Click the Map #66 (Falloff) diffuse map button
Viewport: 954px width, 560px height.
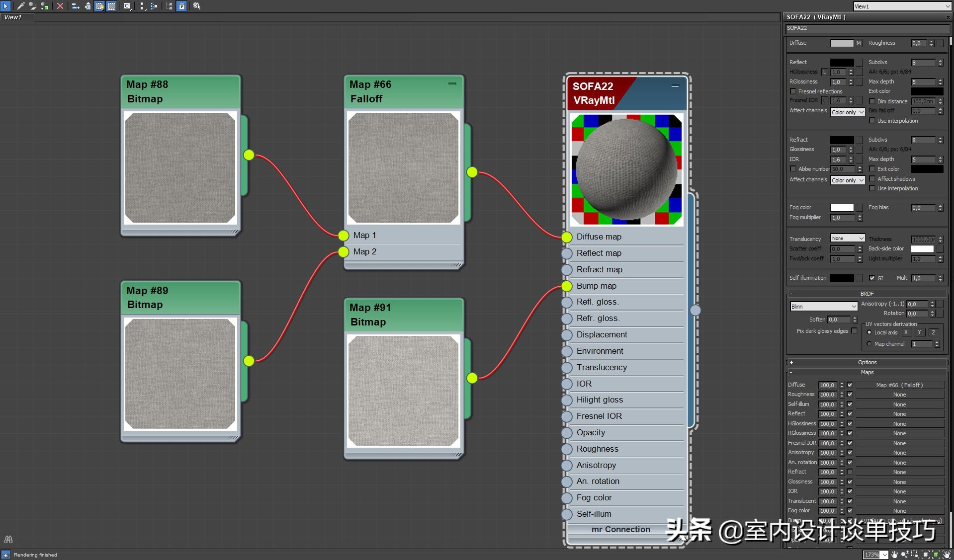(x=899, y=385)
